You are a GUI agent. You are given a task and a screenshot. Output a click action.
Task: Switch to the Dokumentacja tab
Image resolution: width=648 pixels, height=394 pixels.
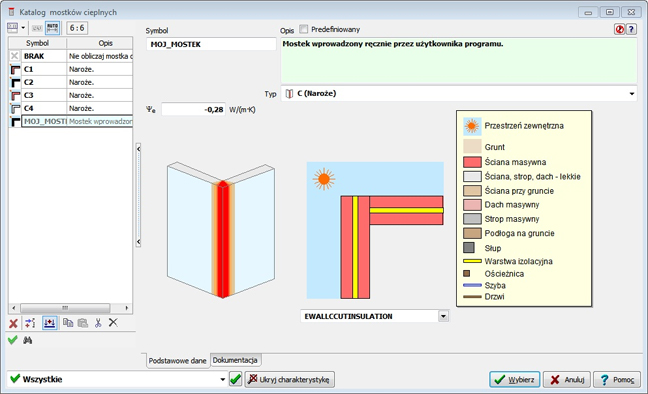235,360
